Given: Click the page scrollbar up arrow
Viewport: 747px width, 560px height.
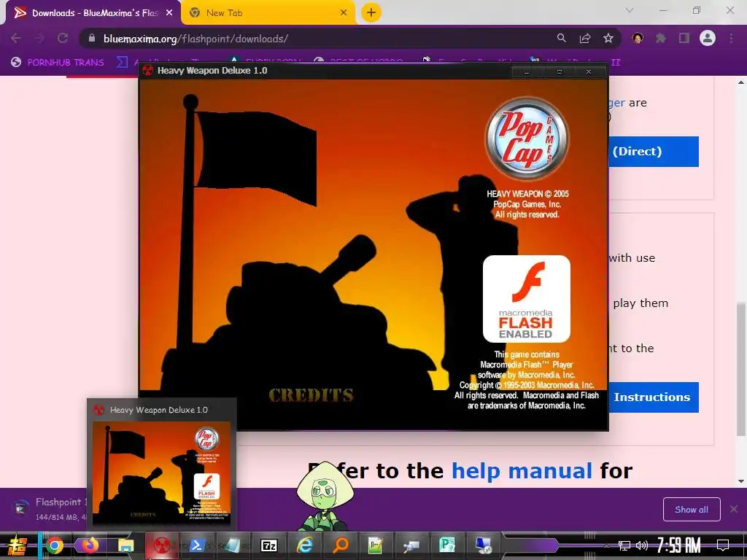Looking at the screenshot, I should 741,82.
